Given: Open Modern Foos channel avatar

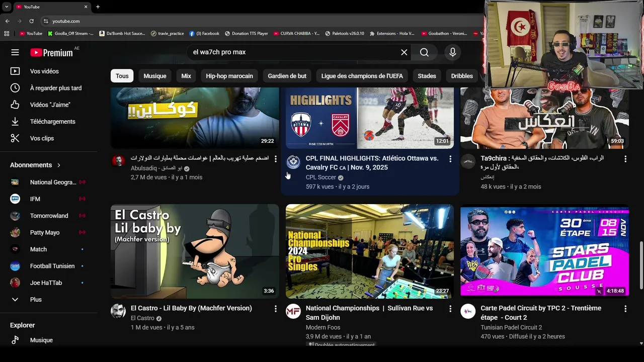Looking at the screenshot, I should point(293,311).
